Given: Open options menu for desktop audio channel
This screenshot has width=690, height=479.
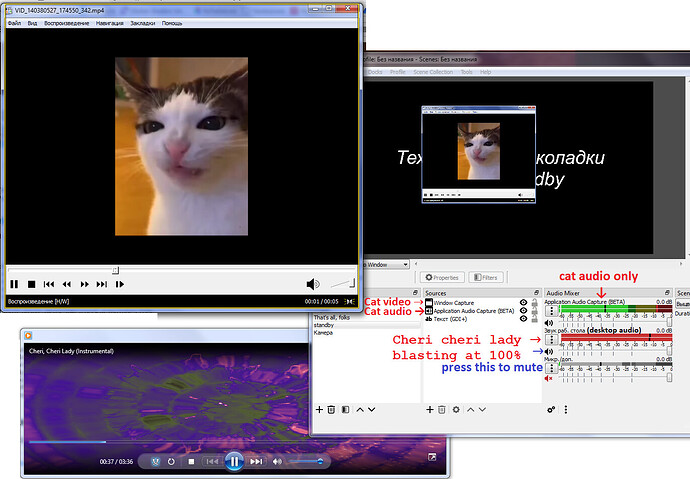Looking at the screenshot, I should pos(551,339).
